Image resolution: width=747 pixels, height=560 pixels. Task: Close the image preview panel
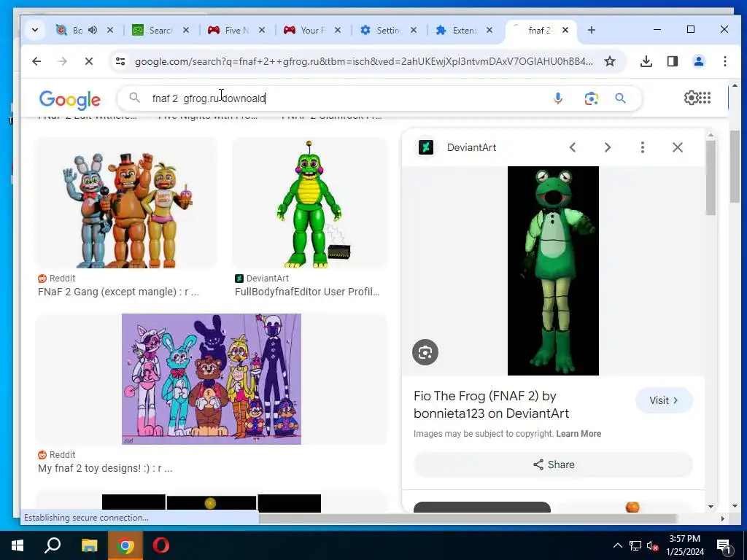[678, 147]
